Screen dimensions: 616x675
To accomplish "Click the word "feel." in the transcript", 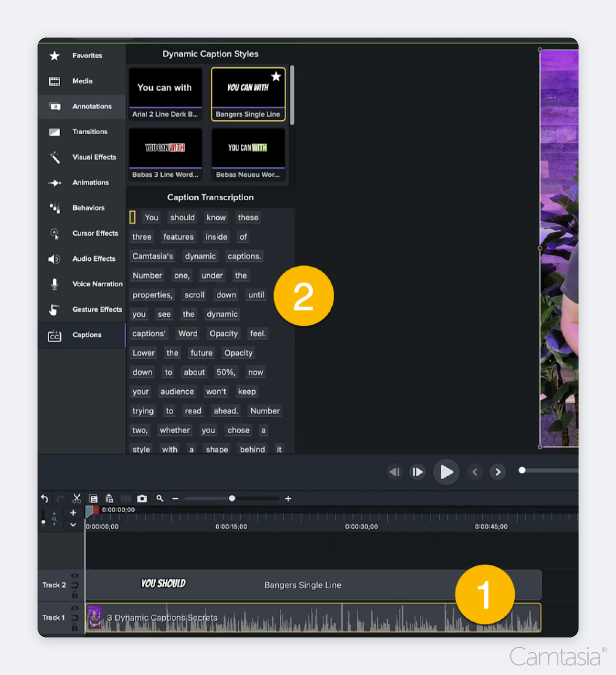I will pos(258,333).
